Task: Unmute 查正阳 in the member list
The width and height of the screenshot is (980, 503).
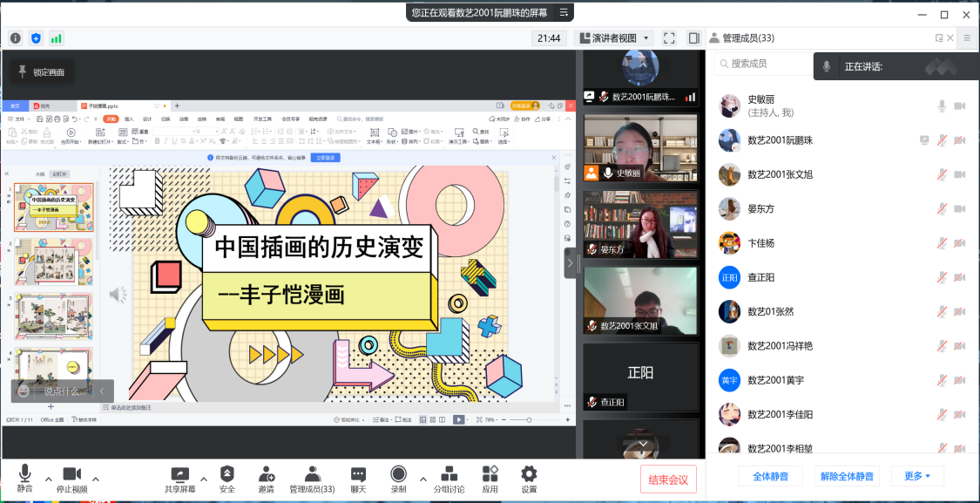Action: click(x=942, y=277)
